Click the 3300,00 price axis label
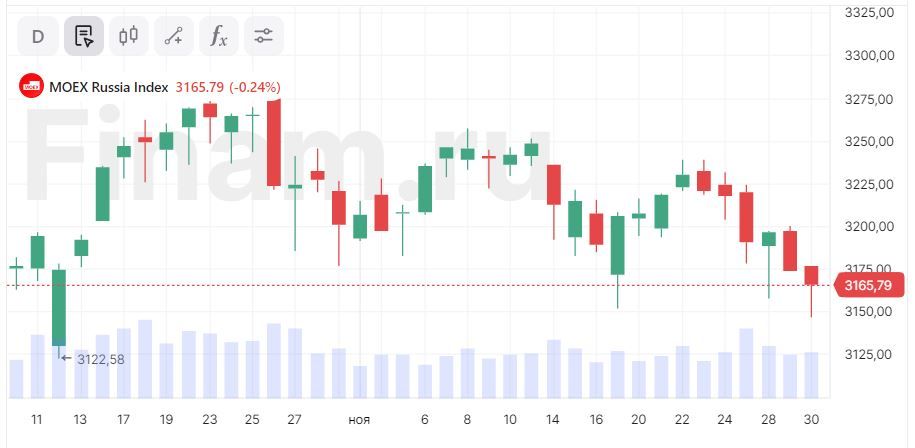The image size is (915, 448). [x=868, y=56]
